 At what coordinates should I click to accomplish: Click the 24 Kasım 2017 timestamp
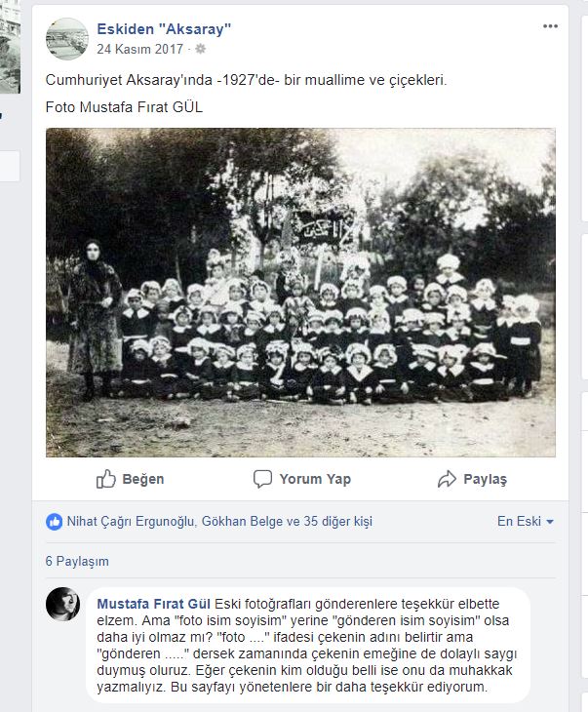click(x=139, y=49)
